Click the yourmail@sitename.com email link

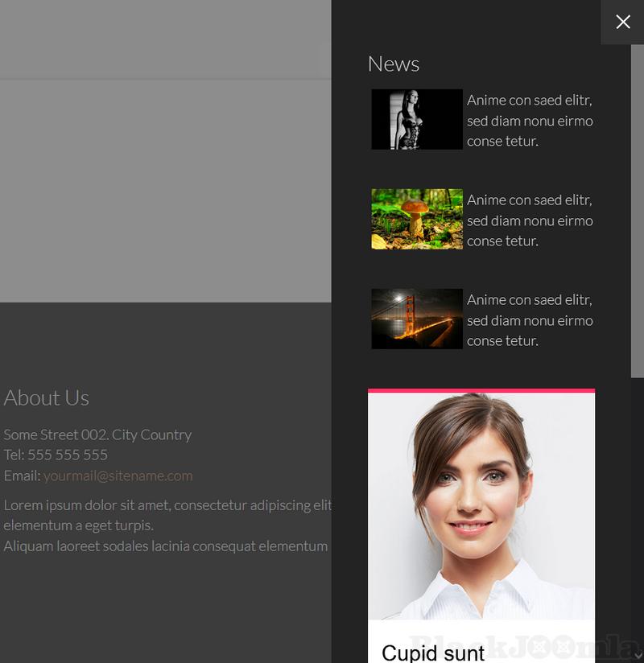(x=118, y=476)
